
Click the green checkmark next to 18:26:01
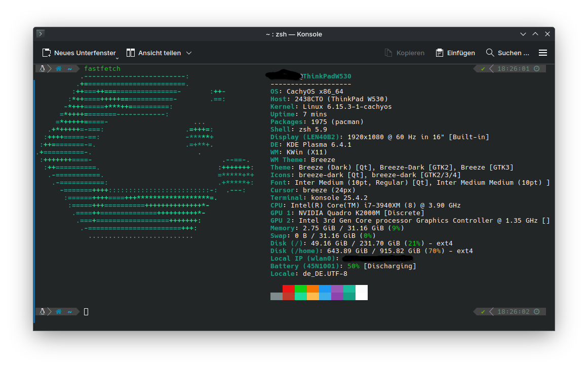pos(483,69)
